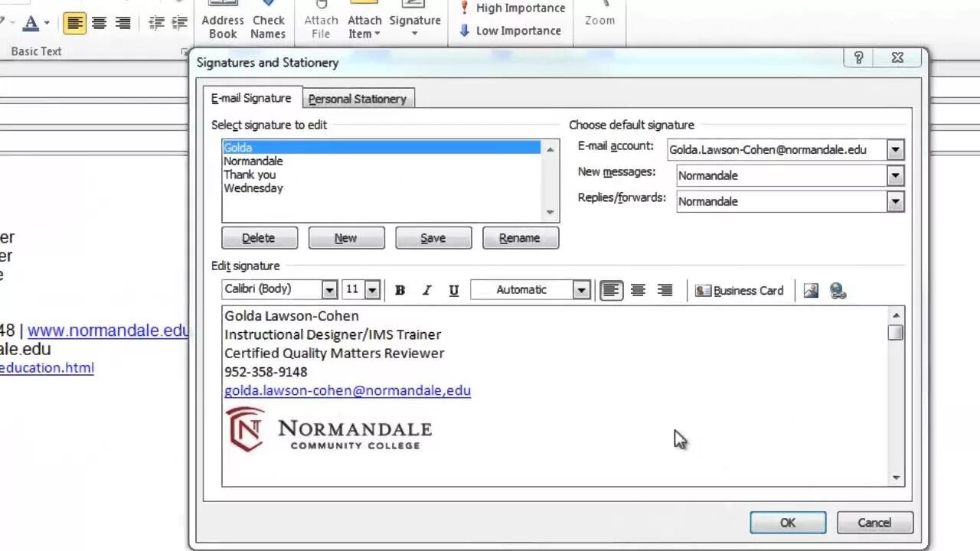Switch to the Personal Stationery tab

pos(357,99)
